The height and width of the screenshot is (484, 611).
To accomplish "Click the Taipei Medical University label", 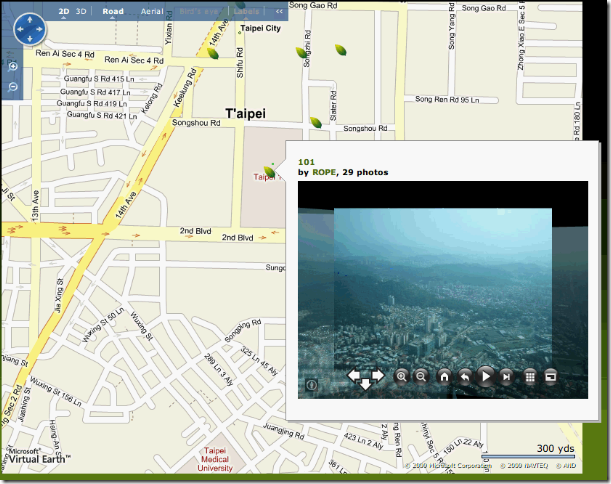I will (215, 459).
